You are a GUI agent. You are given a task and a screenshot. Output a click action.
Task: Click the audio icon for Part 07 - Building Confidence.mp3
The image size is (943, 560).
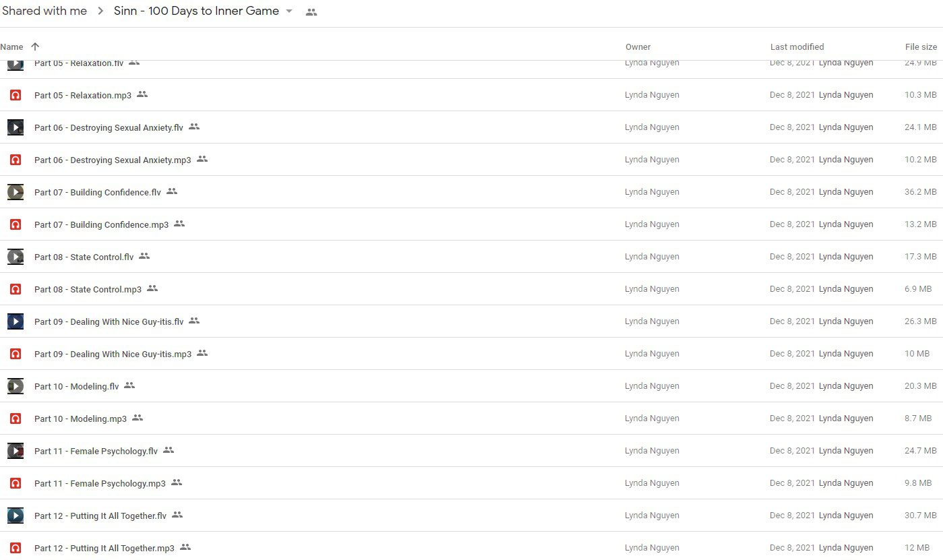point(16,224)
